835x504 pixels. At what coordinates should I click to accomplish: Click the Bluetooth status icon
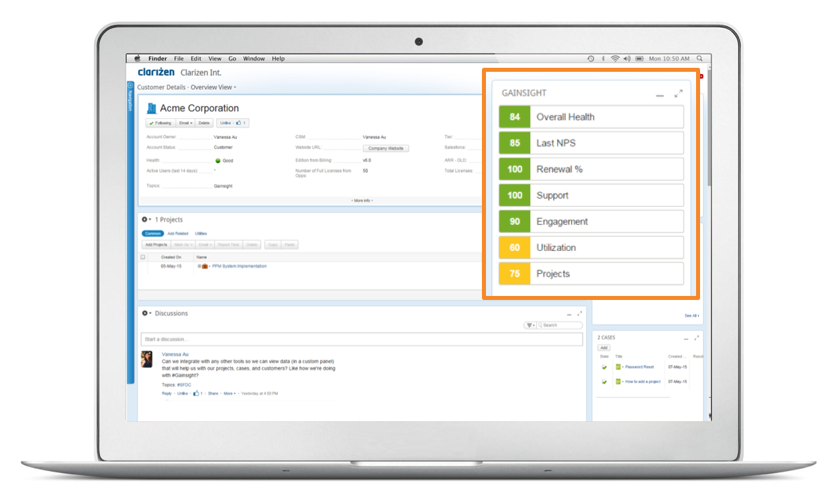click(x=603, y=59)
